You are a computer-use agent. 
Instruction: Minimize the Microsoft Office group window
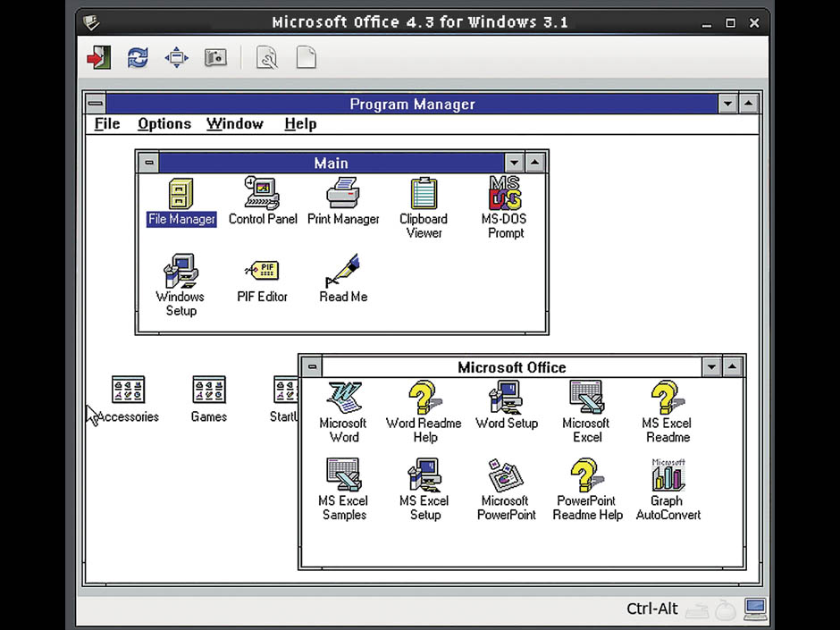pos(711,367)
